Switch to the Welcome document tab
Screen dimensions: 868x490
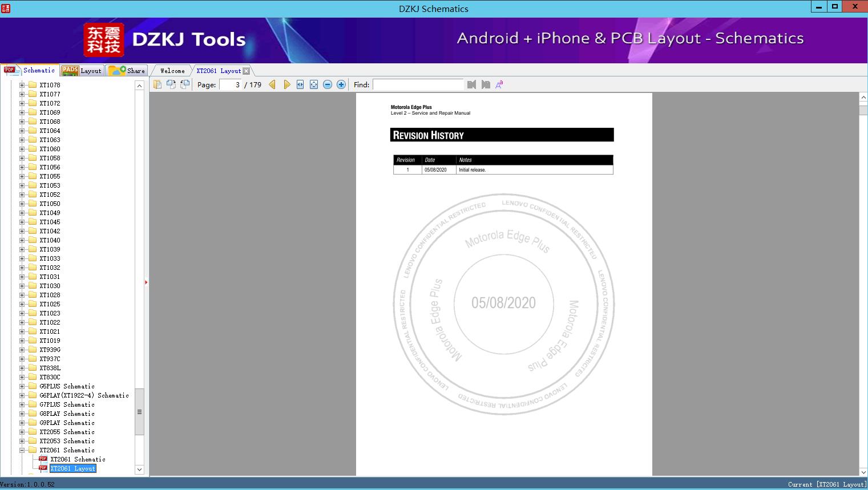pyautogui.click(x=172, y=71)
